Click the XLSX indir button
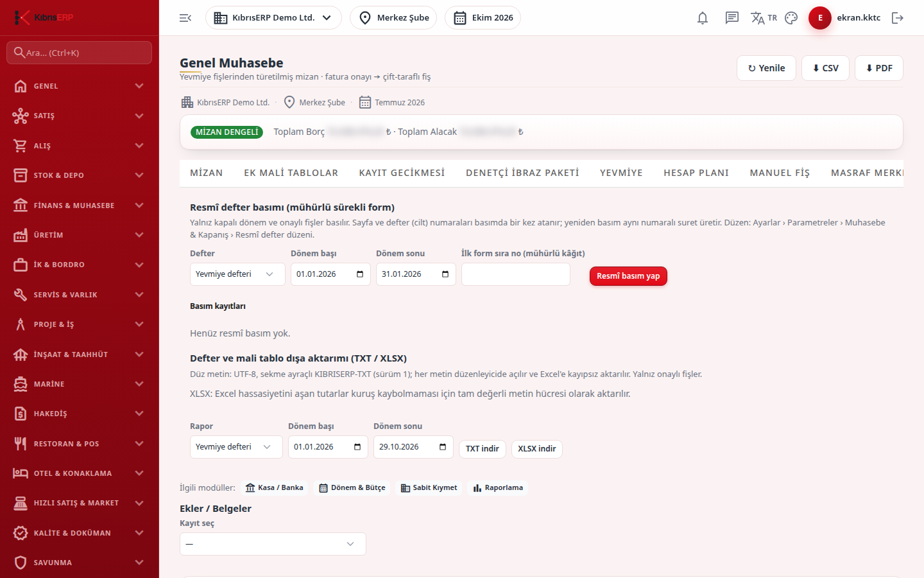Viewport: 924px width, 578px height. click(537, 449)
